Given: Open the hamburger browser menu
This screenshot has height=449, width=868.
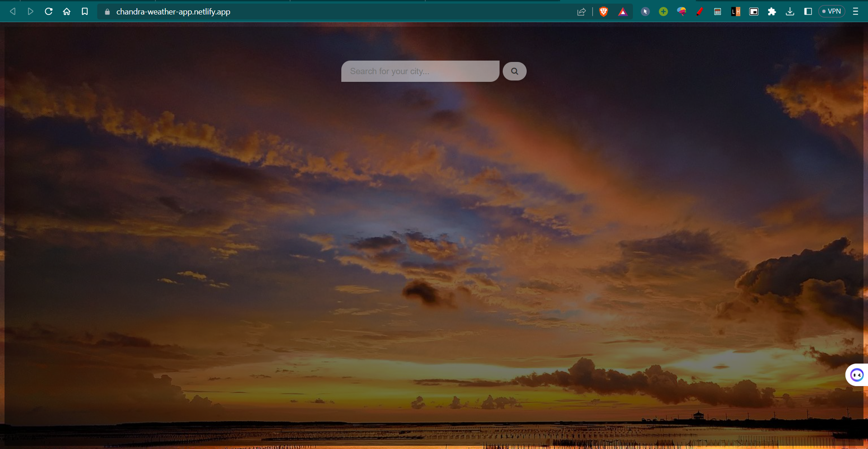Looking at the screenshot, I should 855,11.
